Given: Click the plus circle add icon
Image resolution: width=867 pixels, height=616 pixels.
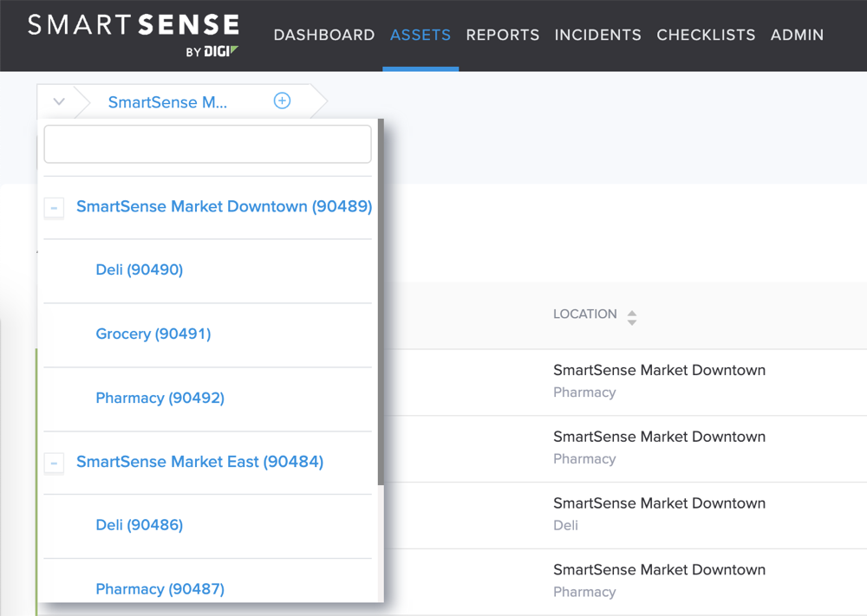Looking at the screenshot, I should point(282,101).
